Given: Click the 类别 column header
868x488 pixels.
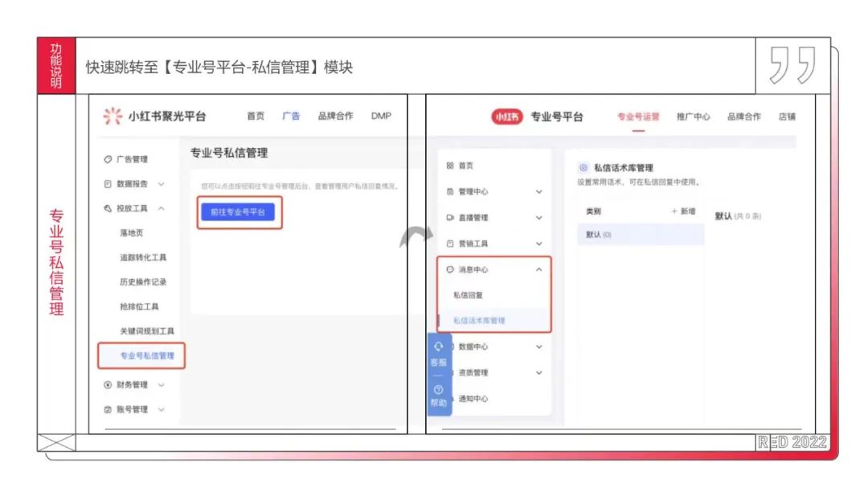Looking at the screenshot, I should (x=593, y=211).
